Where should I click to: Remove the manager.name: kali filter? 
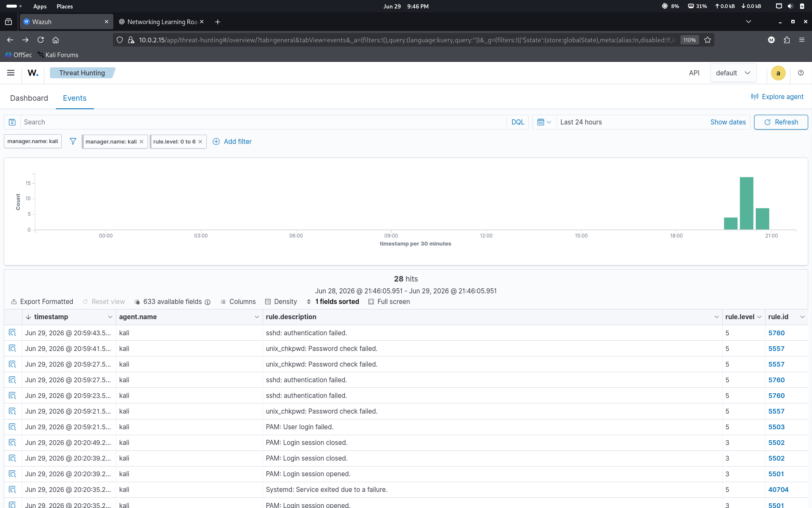[x=142, y=142]
